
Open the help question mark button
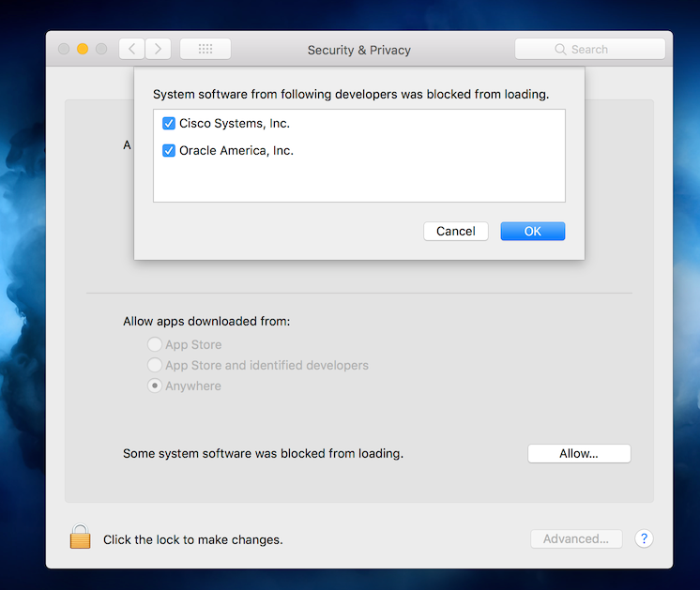[644, 538]
